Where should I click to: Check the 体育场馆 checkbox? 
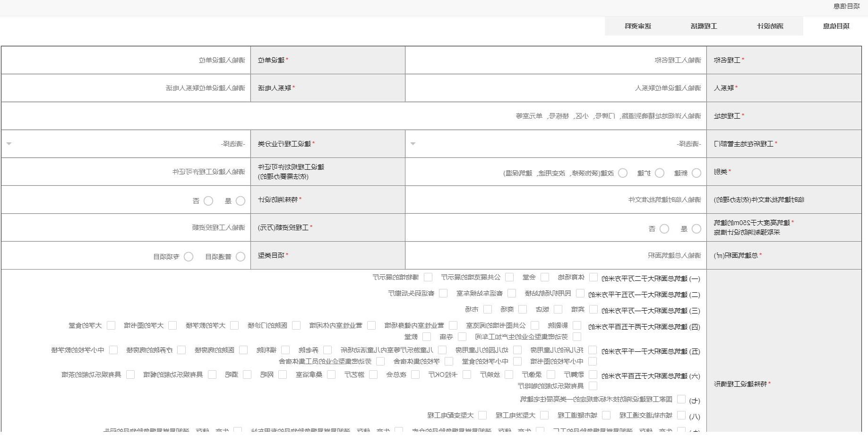click(593, 277)
